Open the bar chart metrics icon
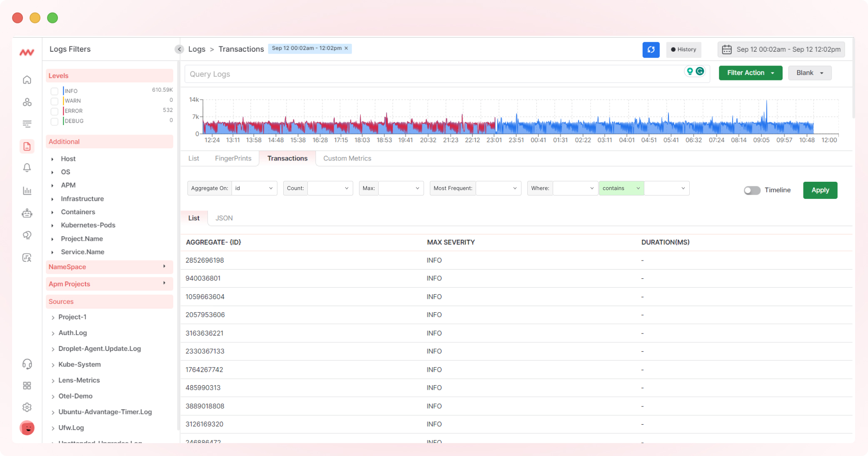The image size is (868, 456). click(27, 190)
